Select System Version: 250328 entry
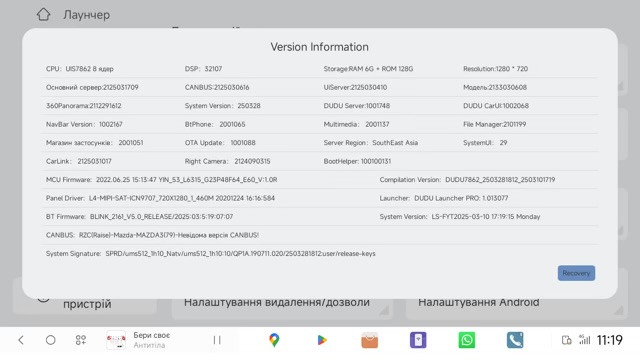Screen dimensions: 640x360 point(222,106)
